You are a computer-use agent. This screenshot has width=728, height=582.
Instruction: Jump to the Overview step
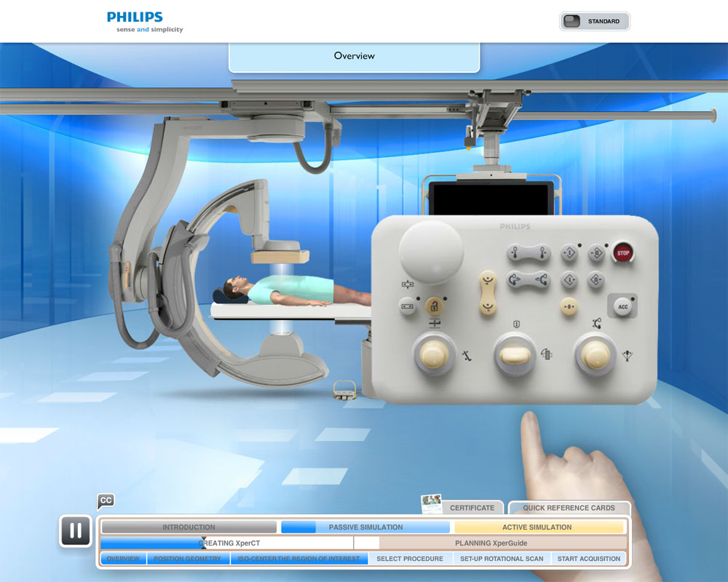[123, 559]
